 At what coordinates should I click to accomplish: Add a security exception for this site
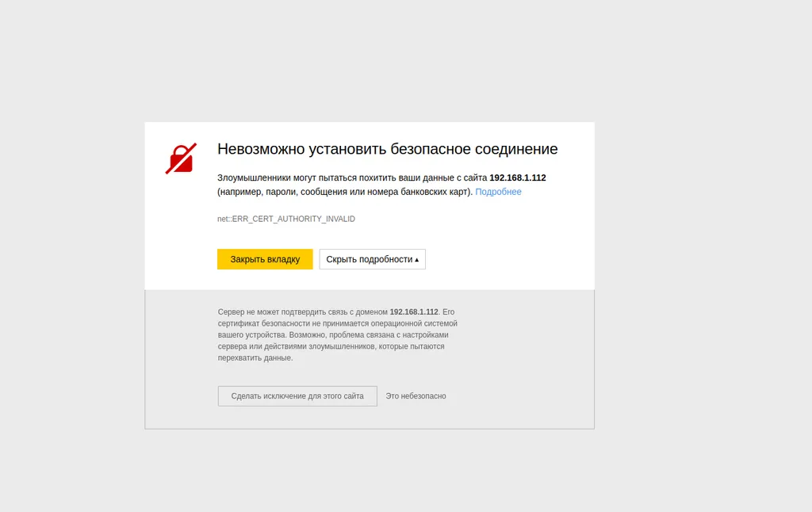(x=297, y=395)
